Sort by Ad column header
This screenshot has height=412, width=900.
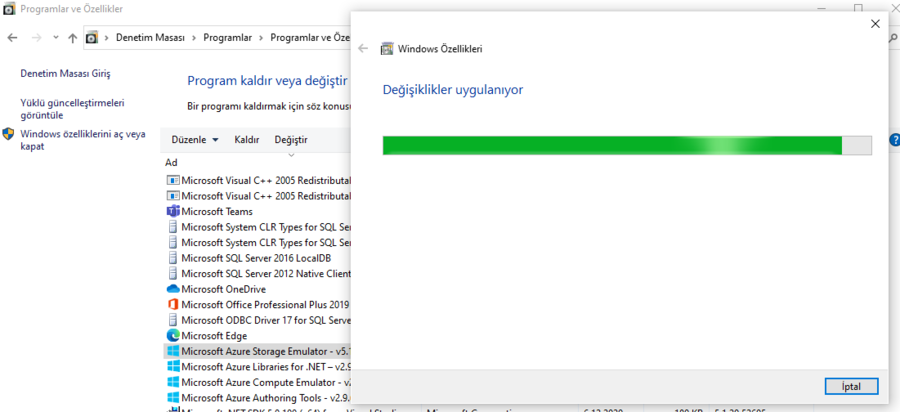coord(172,162)
